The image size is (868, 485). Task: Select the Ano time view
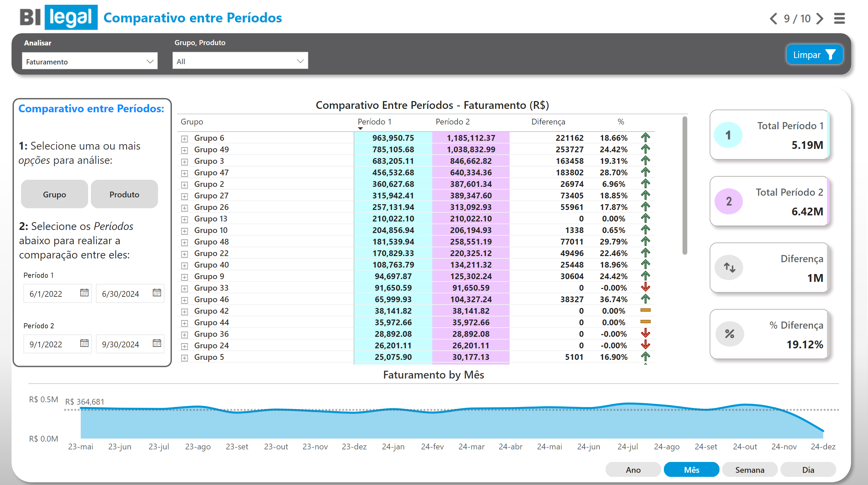[x=633, y=470]
